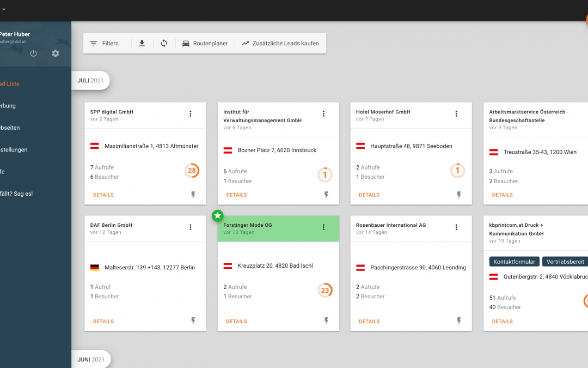Screen dimensions: 588x368
Task: Click Austrian flag on Arbeitsmarktservice card
Action: pos(493,152)
